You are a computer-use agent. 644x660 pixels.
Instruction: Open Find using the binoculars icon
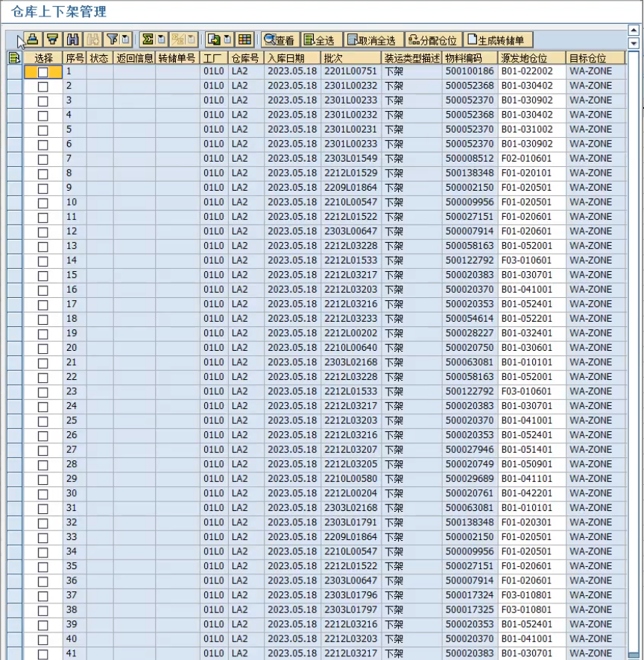pyautogui.click(x=73, y=40)
